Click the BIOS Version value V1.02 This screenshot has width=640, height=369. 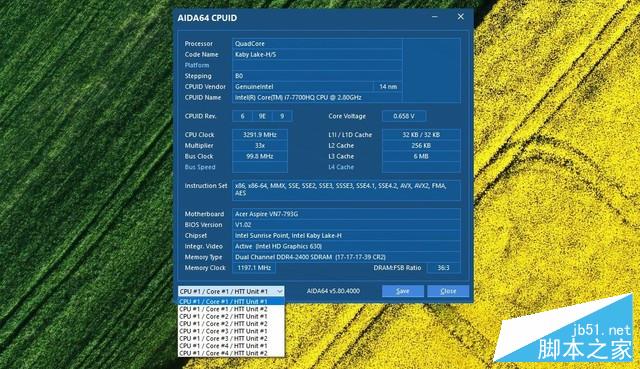(347, 225)
